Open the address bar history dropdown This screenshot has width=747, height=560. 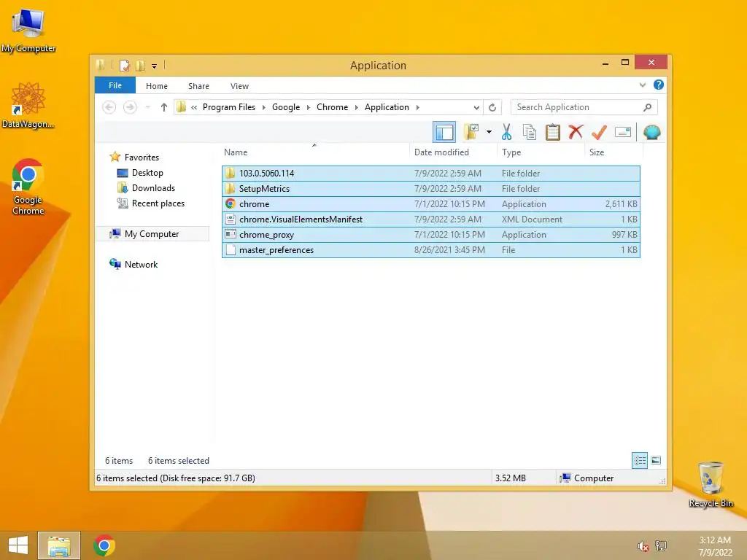click(476, 107)
